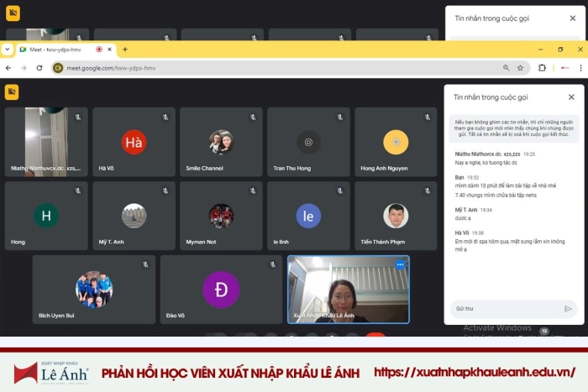Open the xuatnhapkhauleanh.edu.vn link
The width and height of the screenshot is (588, 392).
point(474,373)
